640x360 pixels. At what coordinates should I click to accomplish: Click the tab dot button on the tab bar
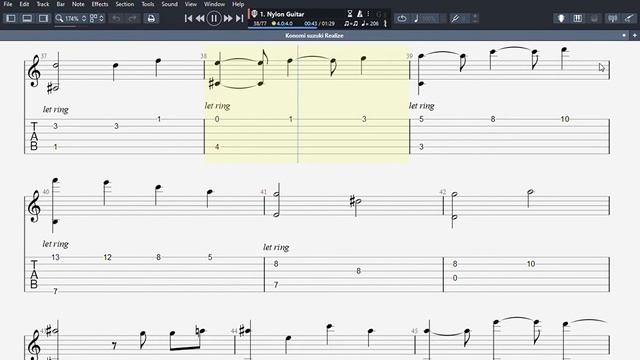(x=624, y=36)
